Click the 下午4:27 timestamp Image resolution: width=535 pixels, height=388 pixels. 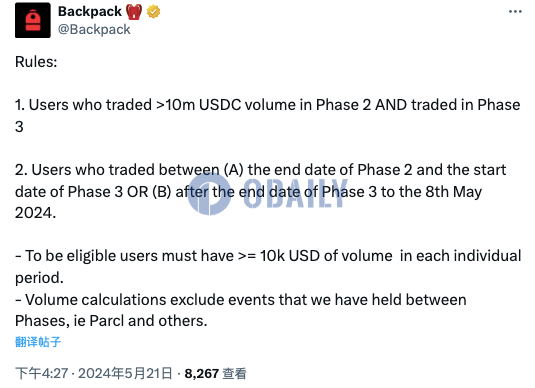42,373
